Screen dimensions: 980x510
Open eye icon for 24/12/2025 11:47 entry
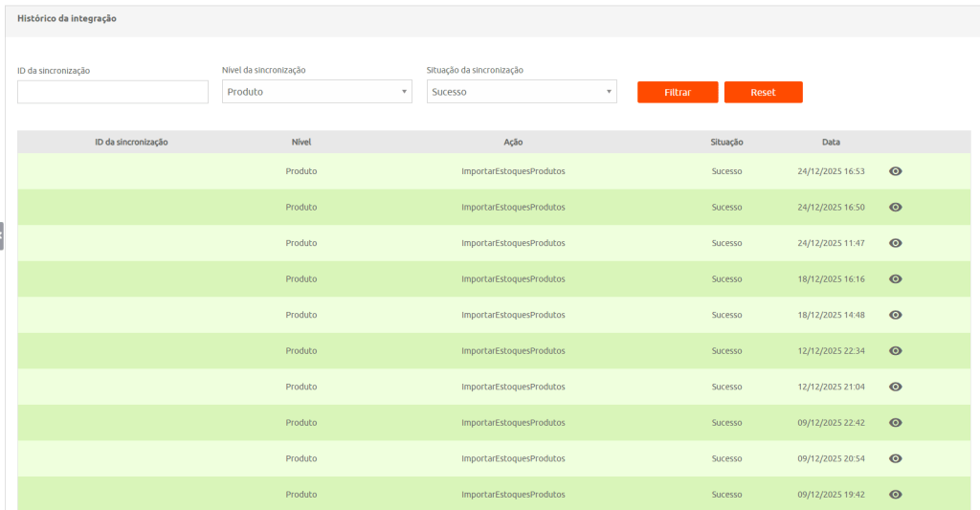[895, 243]
